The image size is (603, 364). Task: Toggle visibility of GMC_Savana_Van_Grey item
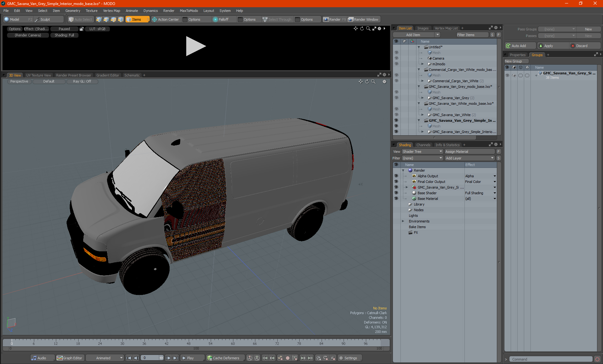(x=396, y=98)
